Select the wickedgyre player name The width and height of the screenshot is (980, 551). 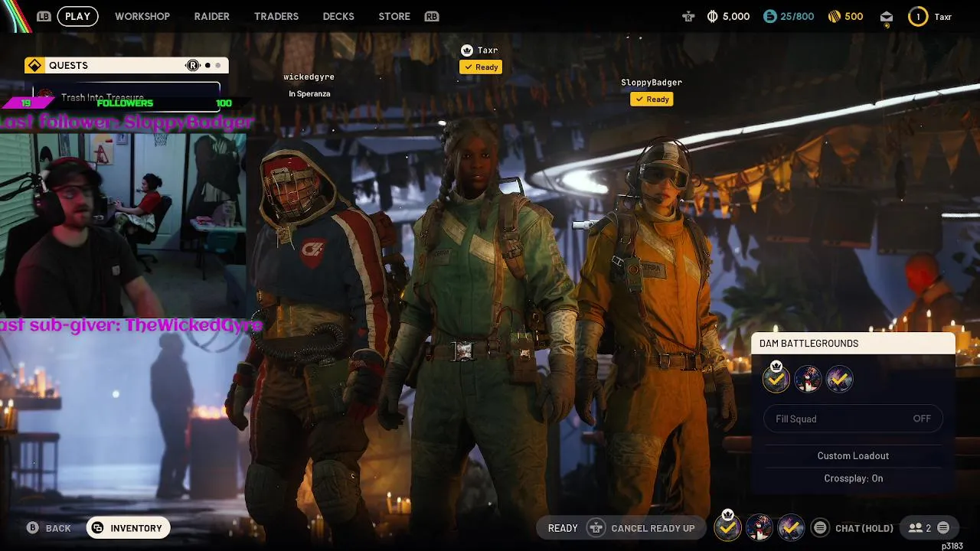coord(309,77)
